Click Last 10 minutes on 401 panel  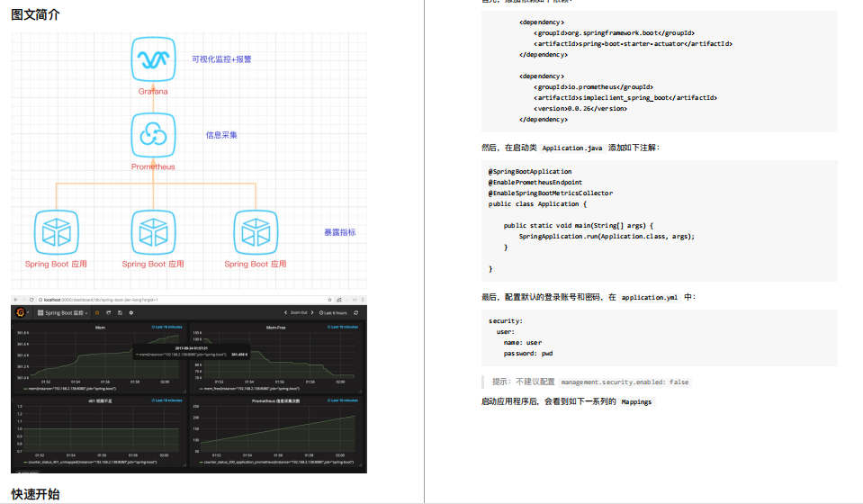166,400
